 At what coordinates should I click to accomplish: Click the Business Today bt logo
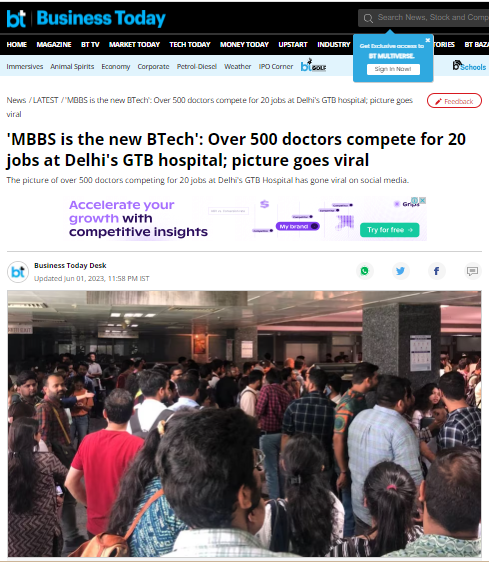click(x=16, y=19)
